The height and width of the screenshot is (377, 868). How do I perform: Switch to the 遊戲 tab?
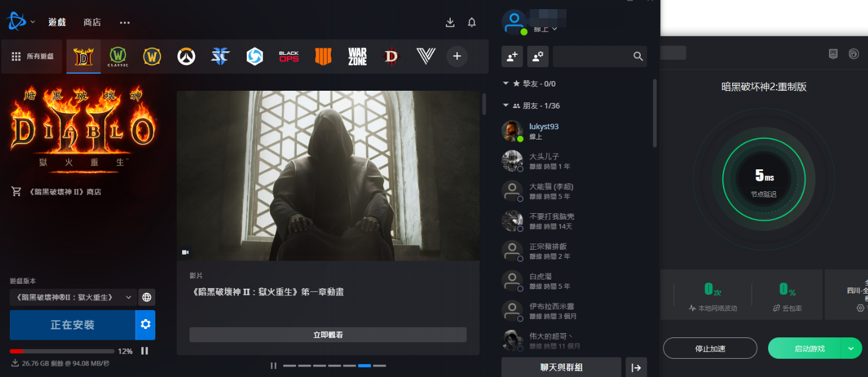57,22
